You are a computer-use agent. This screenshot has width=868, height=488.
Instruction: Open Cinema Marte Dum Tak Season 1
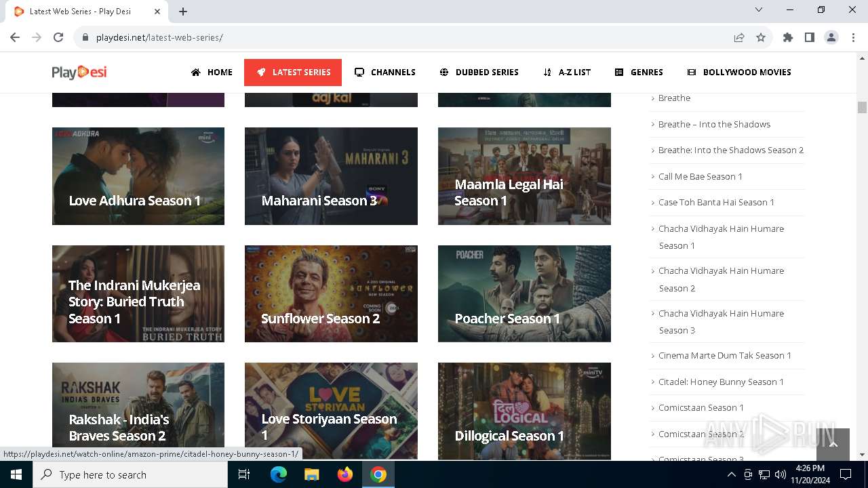725,355
